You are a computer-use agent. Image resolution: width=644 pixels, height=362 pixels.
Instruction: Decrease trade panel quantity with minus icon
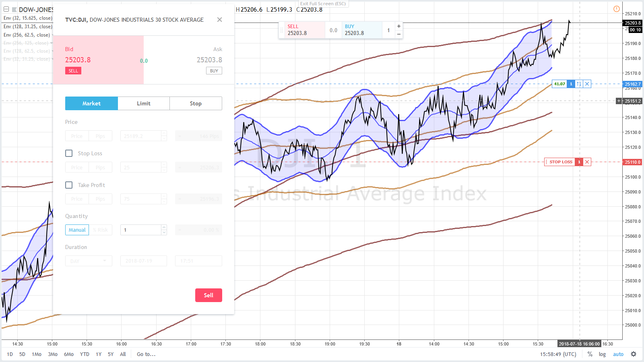[399, 34]
